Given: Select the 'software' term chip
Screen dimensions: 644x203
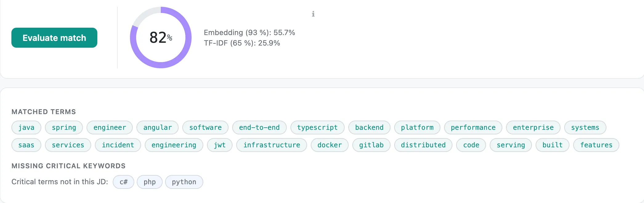Looking at the screenshot, I should pos(205,127).
